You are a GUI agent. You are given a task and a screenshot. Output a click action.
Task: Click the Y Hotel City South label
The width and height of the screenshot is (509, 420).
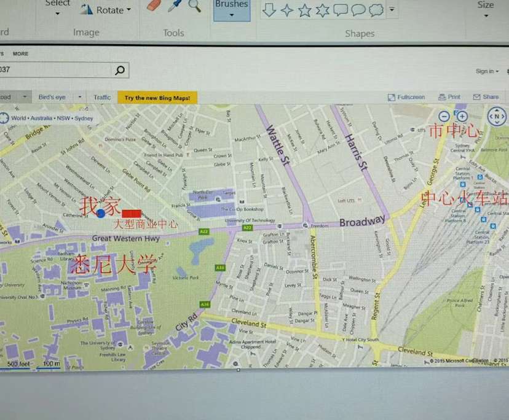pos(360,340)
